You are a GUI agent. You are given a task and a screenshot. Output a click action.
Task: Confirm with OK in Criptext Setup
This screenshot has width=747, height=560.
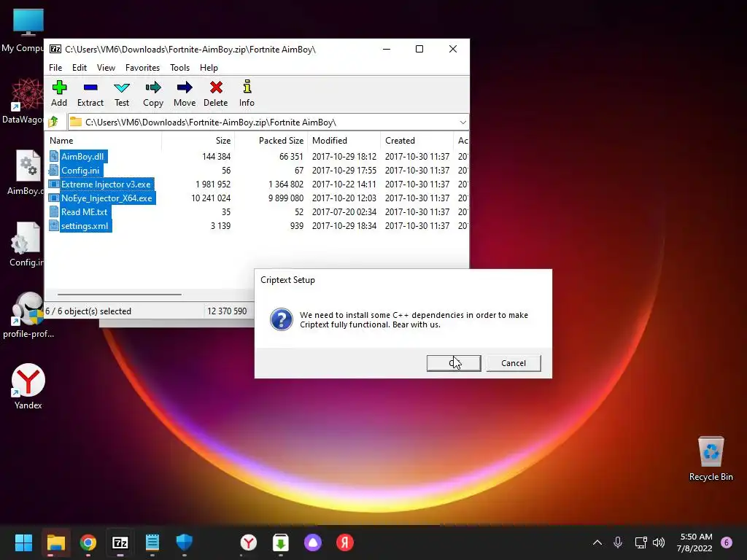454,363
